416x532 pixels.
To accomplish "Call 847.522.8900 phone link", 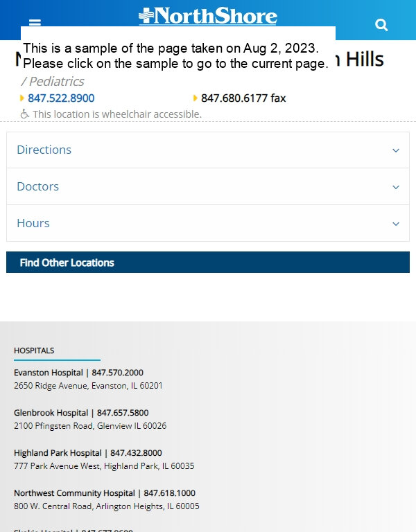I will tap(61, 98).
